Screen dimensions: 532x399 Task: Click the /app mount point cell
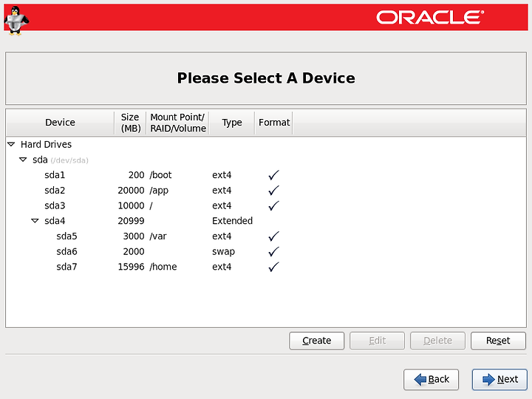click(x=159, y=191)
